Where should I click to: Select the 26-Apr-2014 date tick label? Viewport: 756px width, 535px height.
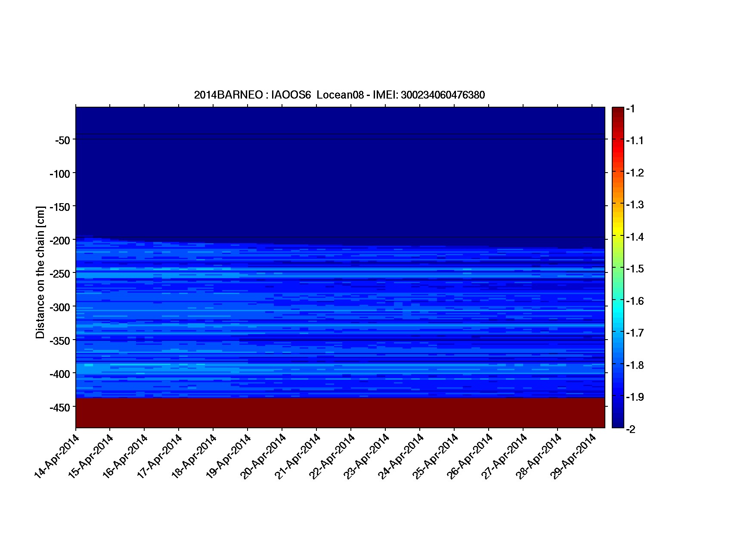tap(470, 455)
